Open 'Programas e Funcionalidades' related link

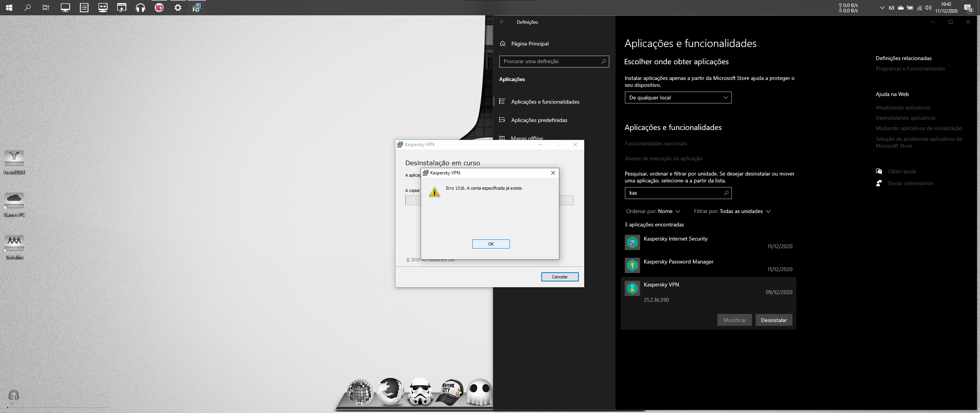(x=910, y=68)
